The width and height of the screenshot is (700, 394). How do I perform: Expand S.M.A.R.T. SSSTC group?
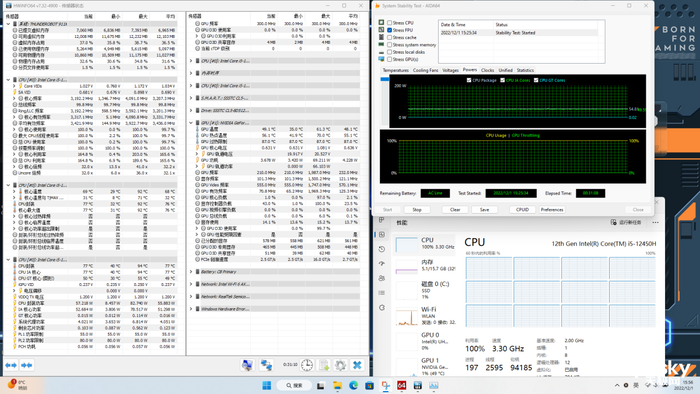(x=191, y=98)
